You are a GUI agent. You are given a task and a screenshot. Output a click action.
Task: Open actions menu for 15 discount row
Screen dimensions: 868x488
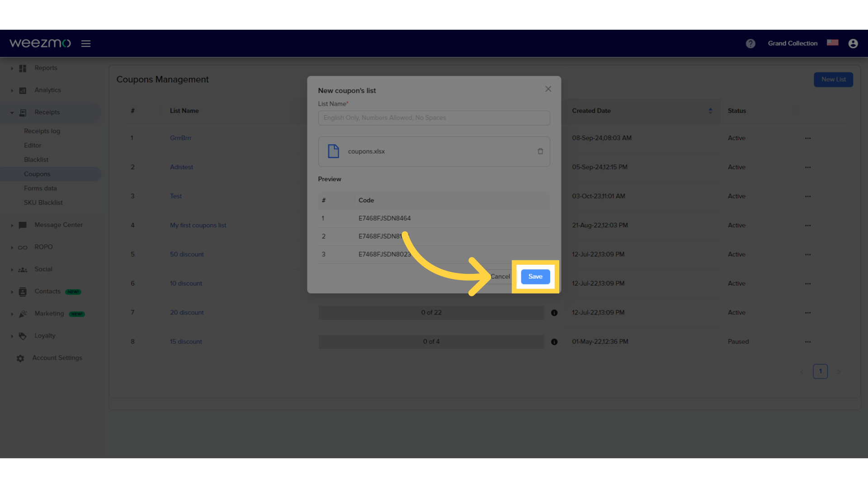click(x=808, y=342)
